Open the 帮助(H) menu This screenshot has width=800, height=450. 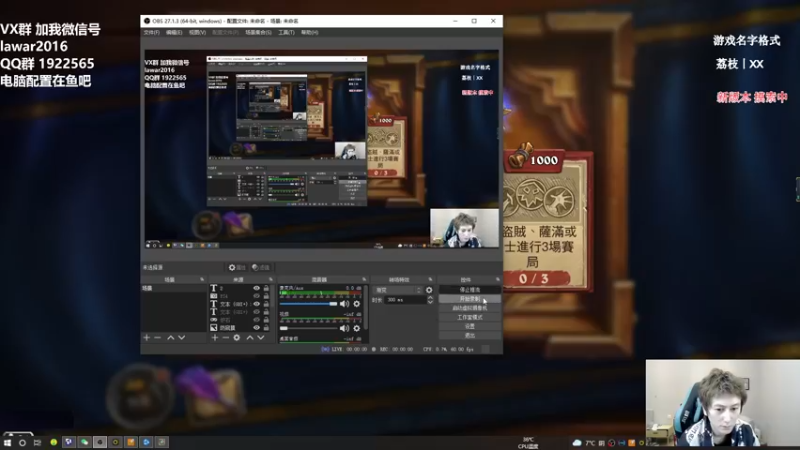(310, 32)
